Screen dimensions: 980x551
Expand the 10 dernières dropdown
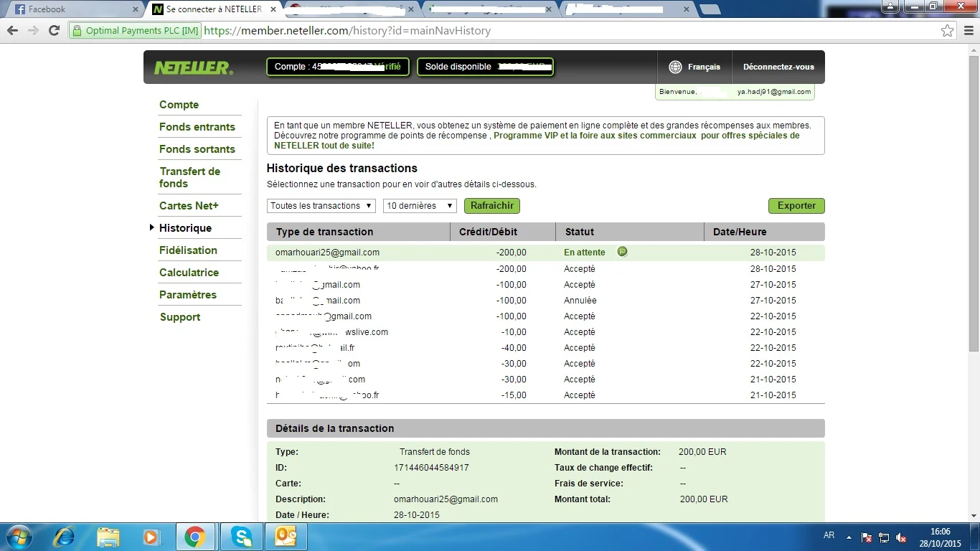tap(420, 206)
